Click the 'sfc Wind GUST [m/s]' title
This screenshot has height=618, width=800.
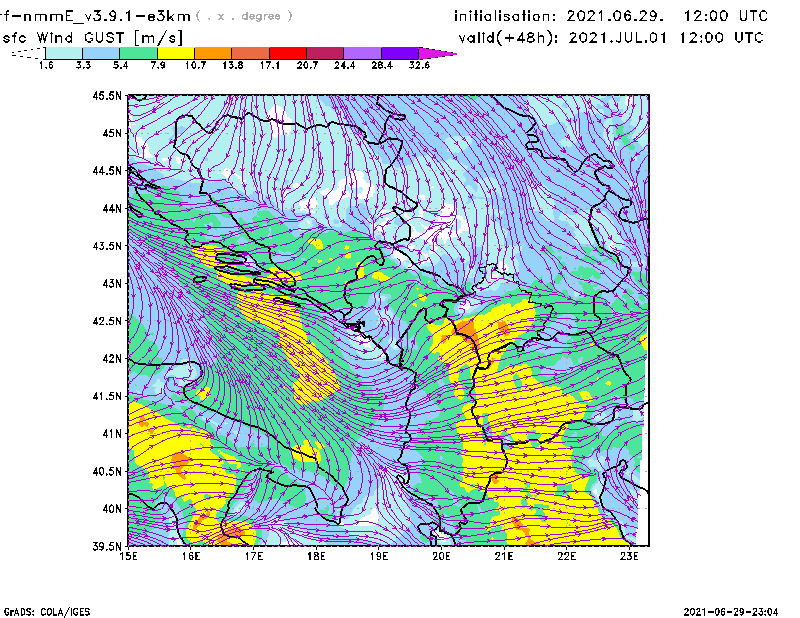click(93, 38)
